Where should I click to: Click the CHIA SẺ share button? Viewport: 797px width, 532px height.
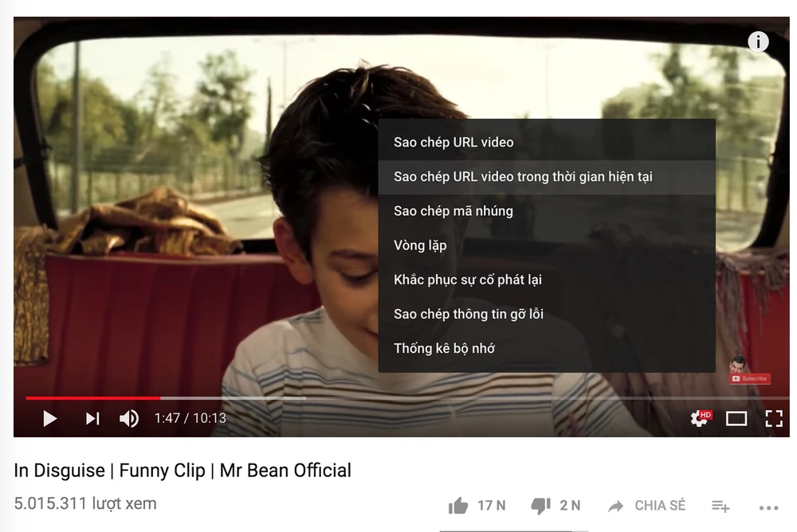(646, 506)
